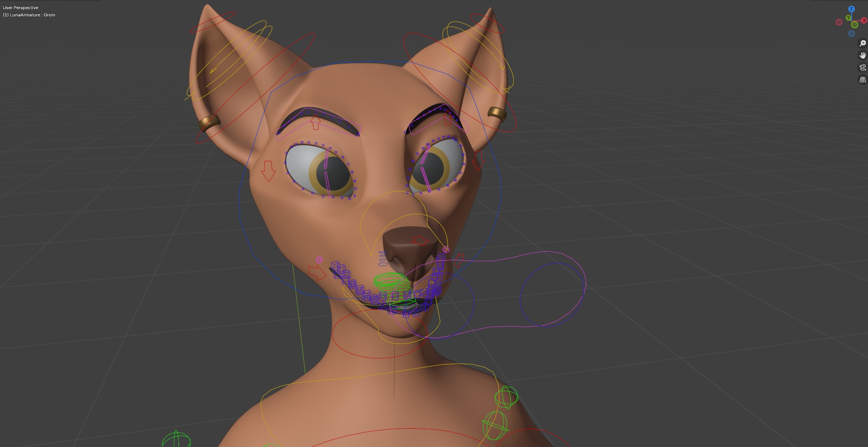This screenshot has width=868, height=447.
Task: Snap view to the red X axis
Action: (x=864, y=20)
